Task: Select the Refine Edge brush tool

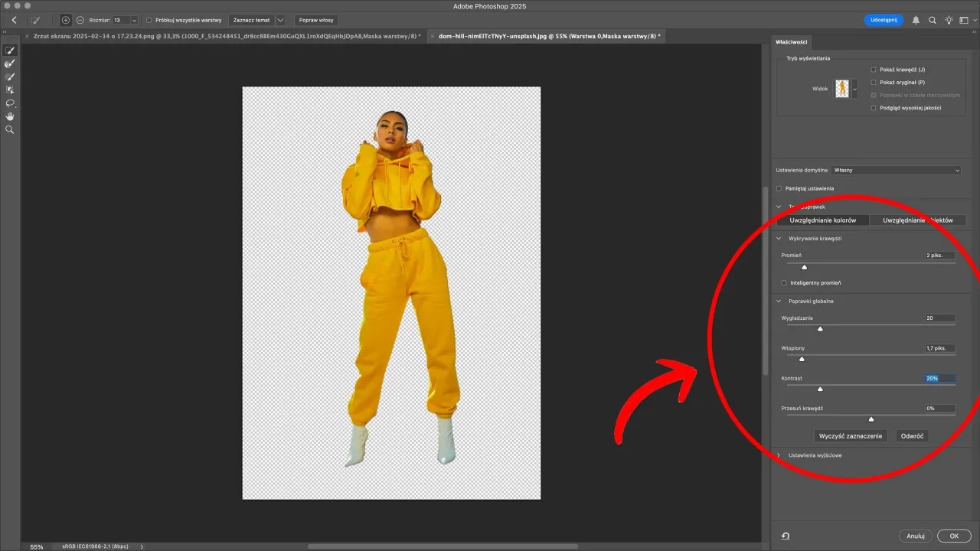Action: pos(9,64)
